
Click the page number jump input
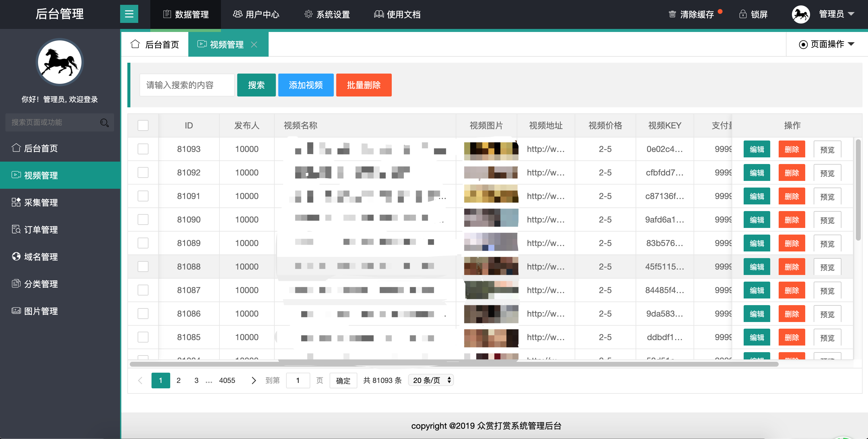298,381
